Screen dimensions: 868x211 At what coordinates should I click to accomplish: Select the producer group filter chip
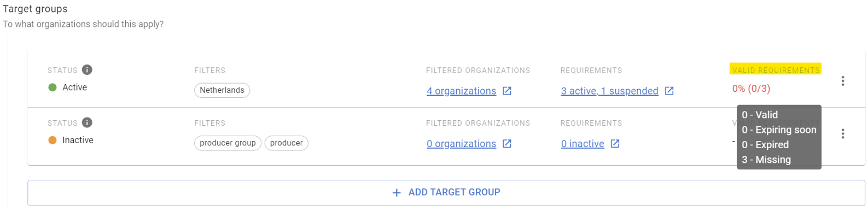228,143
